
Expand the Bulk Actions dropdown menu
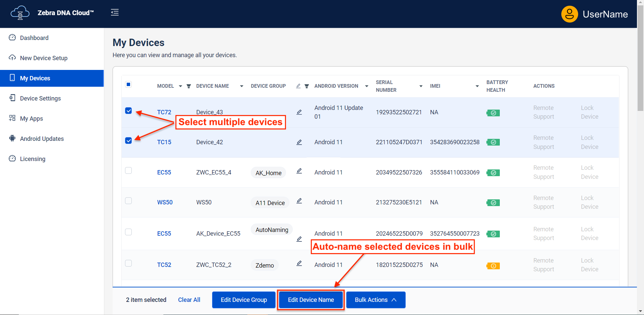[375, 300]
